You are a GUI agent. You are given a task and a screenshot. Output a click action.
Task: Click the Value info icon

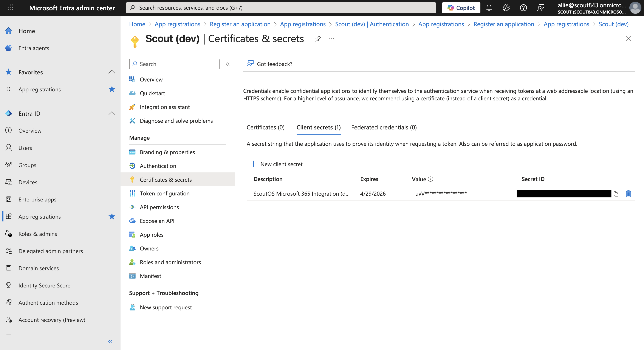pyautogui.click(x=430, y=179)
